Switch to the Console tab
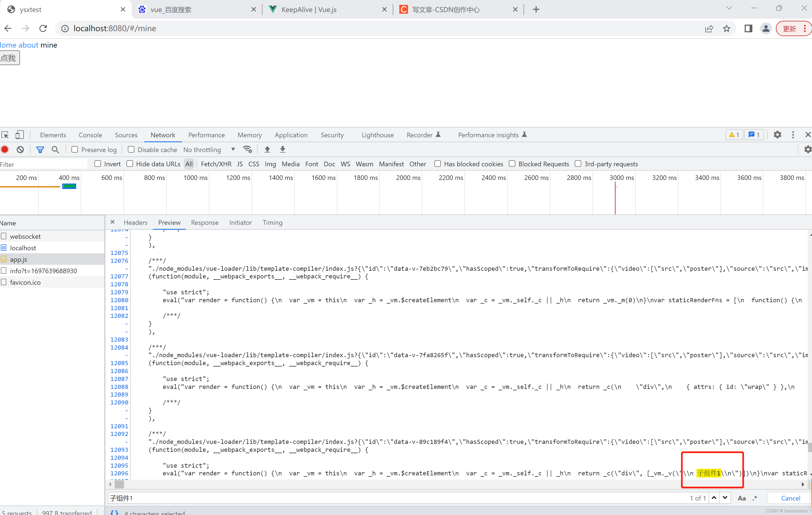Screen dimensions: 812x515 coord(90,135)
